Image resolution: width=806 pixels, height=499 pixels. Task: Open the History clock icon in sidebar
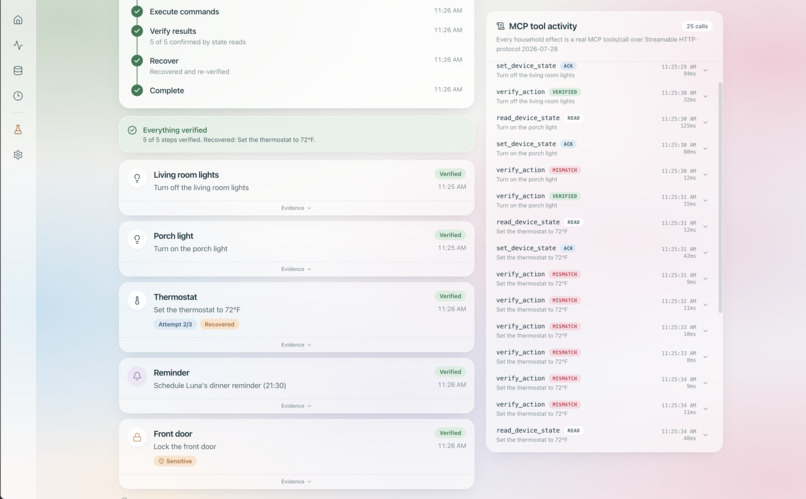click(x=18, y=96)
